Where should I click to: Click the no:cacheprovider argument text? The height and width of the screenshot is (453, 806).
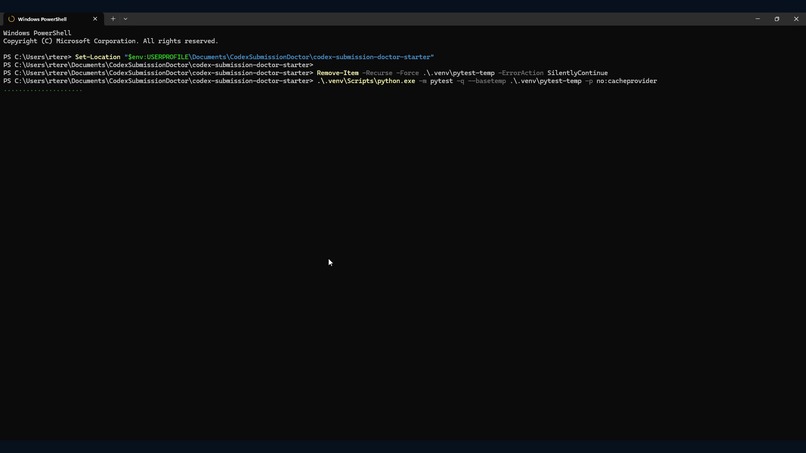627,81
